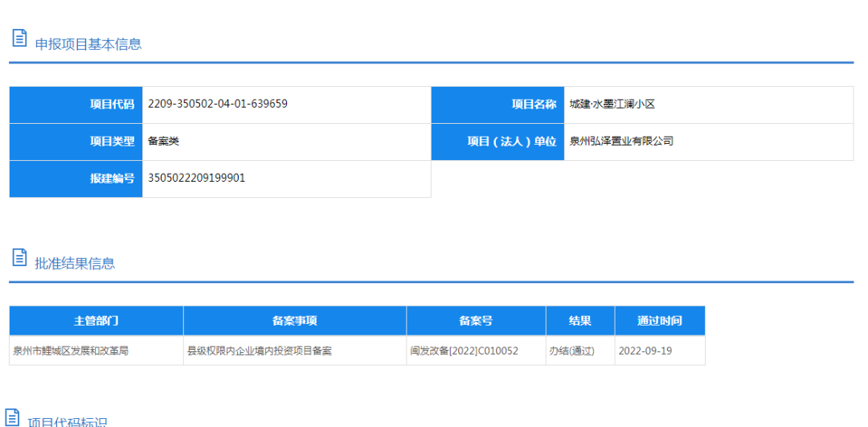Image resolution: width=868 pixels, height=427 pixels.
Task: Click the 备案事项 column header
Action: point(295,321)
